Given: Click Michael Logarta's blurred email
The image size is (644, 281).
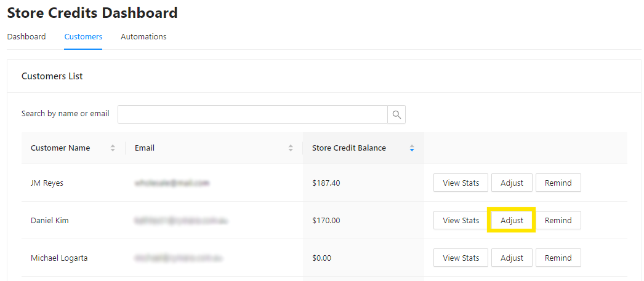Looking at the screenshot, I should tap(179, 258).
